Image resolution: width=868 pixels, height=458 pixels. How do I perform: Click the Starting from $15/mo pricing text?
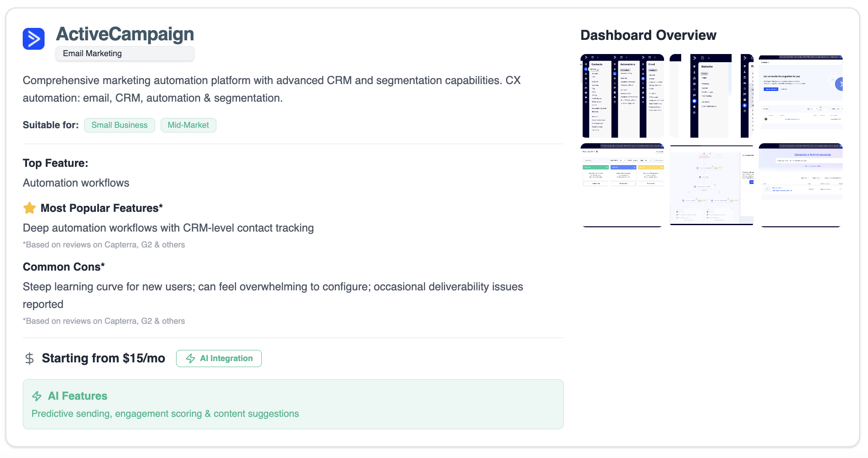103,358
